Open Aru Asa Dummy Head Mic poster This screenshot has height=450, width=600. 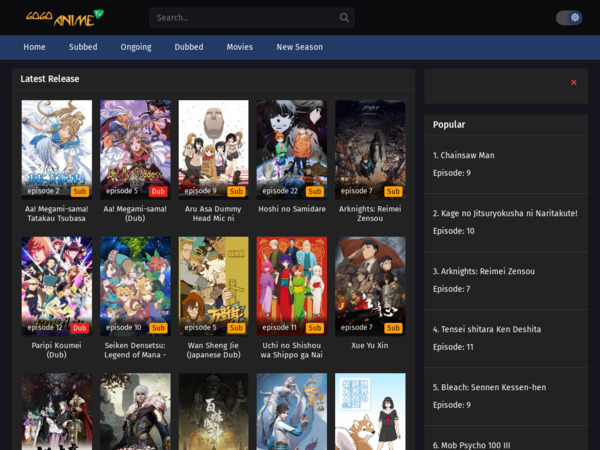pyautogui.click(x=214, y=149)
